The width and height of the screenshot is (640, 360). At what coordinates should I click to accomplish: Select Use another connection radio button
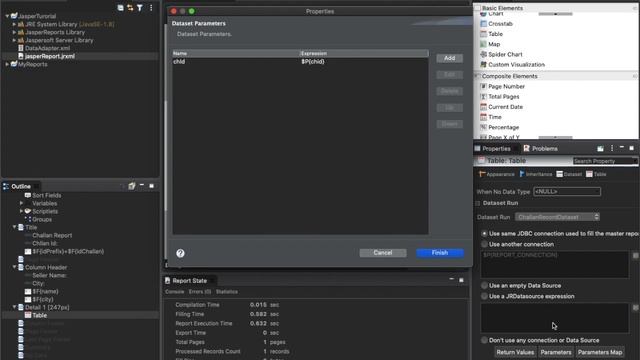pos(484,244)
